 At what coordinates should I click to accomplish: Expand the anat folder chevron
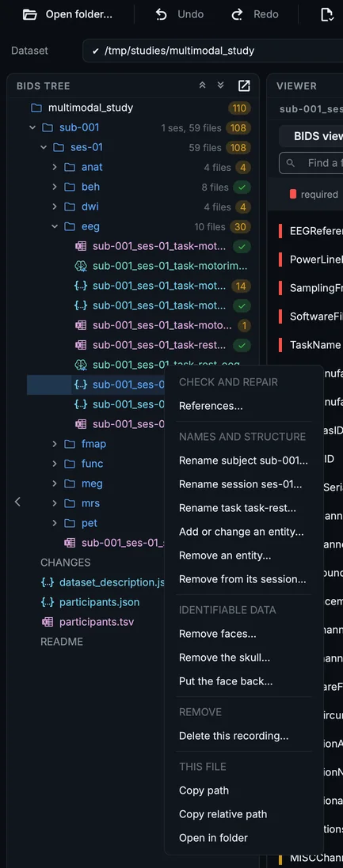pos(55,167)
